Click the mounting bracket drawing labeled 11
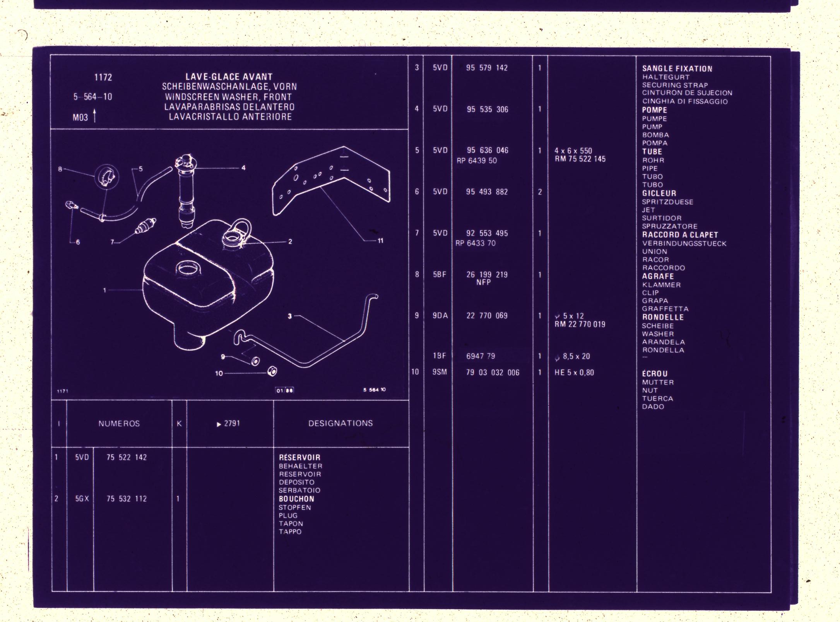Viewport: 840px width, 622px height. (331, 181)
